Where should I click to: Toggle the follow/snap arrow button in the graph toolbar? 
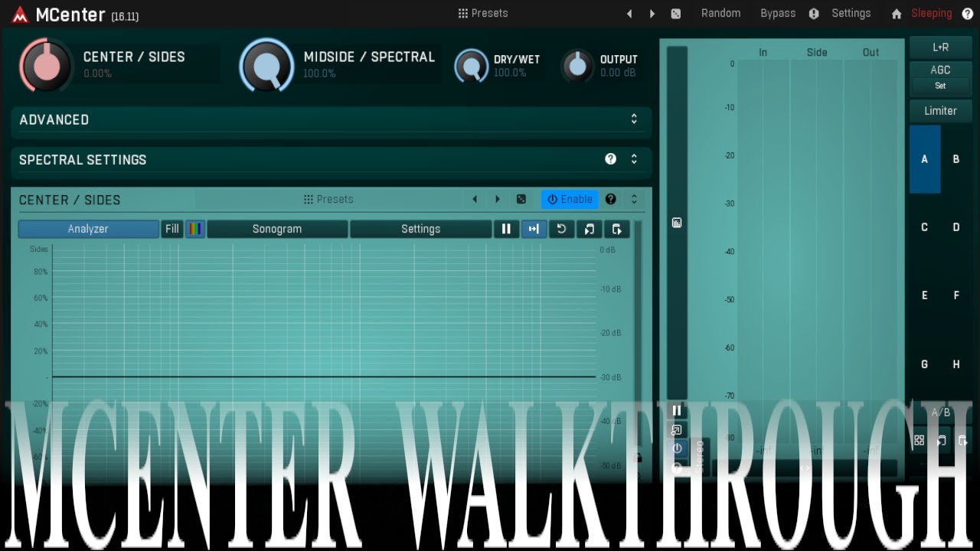click(534, 229)
